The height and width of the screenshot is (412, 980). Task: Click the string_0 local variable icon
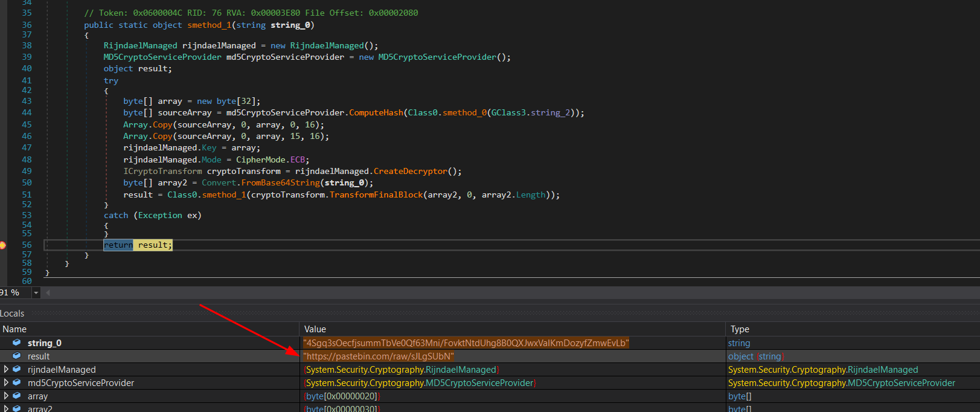pyautogui.click(x=17, y=343)
